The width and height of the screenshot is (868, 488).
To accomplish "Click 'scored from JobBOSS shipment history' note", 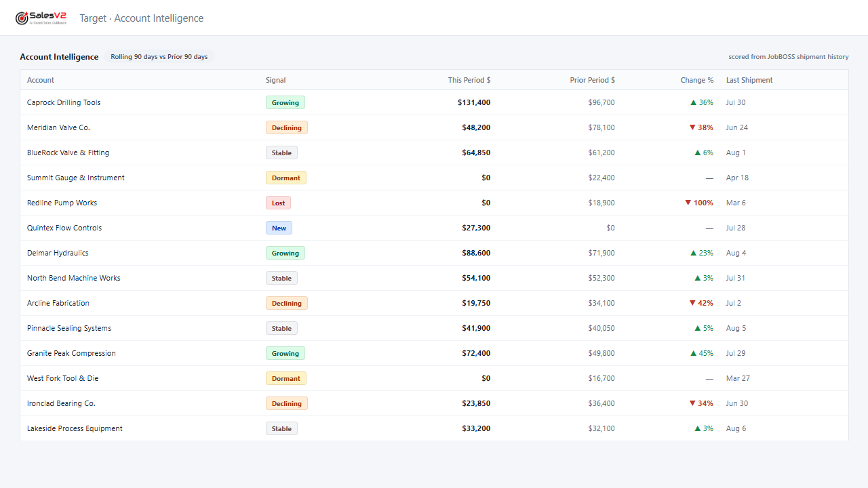I will coord(789,57).
